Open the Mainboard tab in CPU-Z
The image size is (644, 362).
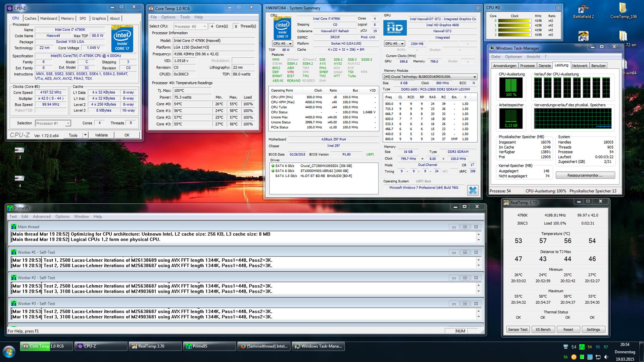49,18
